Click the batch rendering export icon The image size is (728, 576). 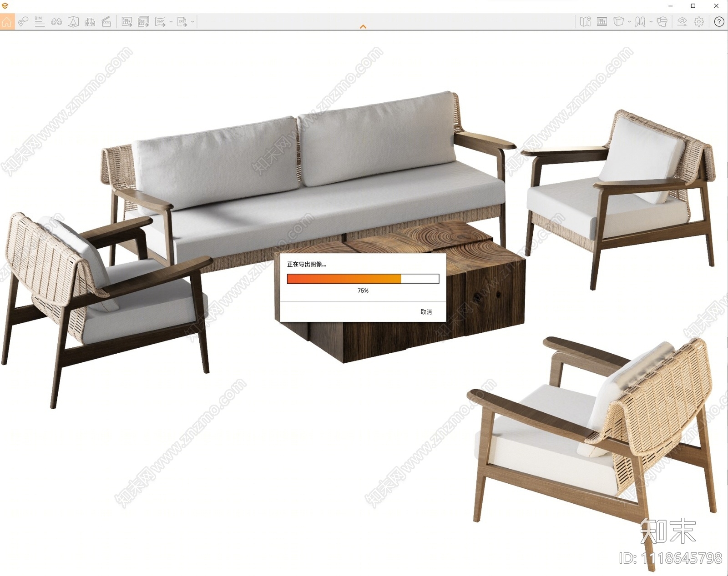143,21
